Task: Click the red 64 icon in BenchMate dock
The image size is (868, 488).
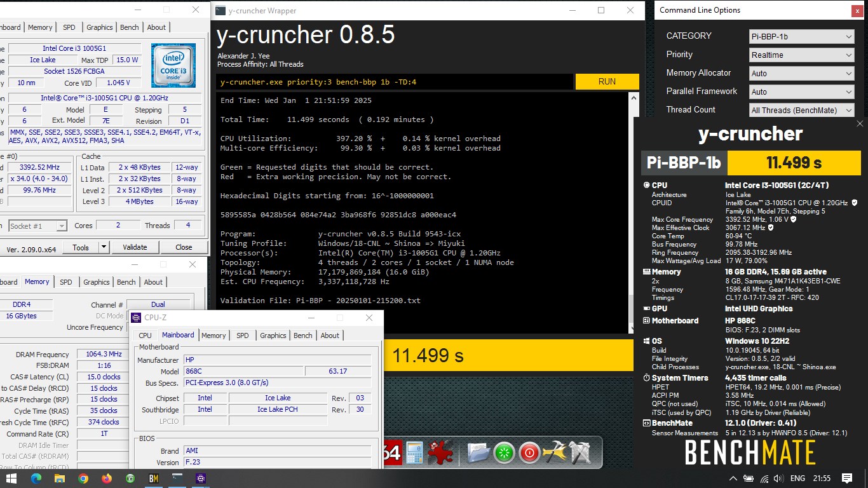Action: [x=391, y=453]
